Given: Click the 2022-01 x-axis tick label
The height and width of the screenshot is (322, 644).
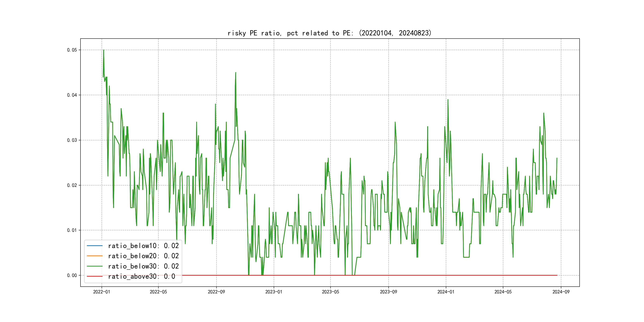Looking at the screenshot, I should click(102, 292).
